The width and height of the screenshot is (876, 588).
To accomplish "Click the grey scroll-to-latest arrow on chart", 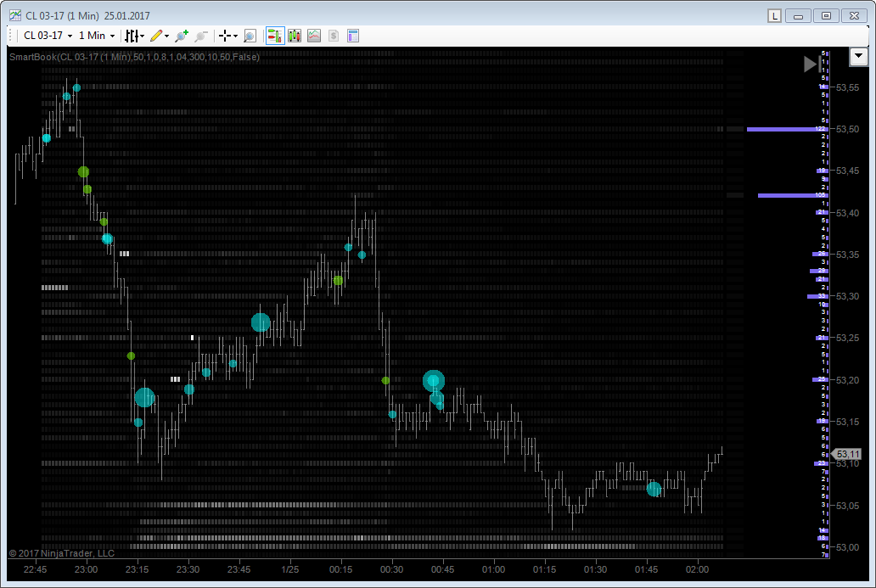I will [x=811, y=64].
